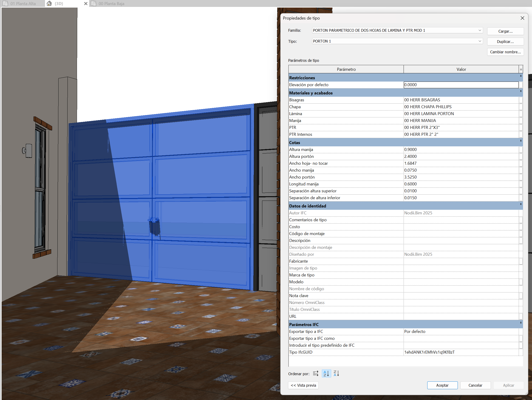532x400 pixels.
Task: Edit the Elevación por defecto value field
Action: click(461, 85)
